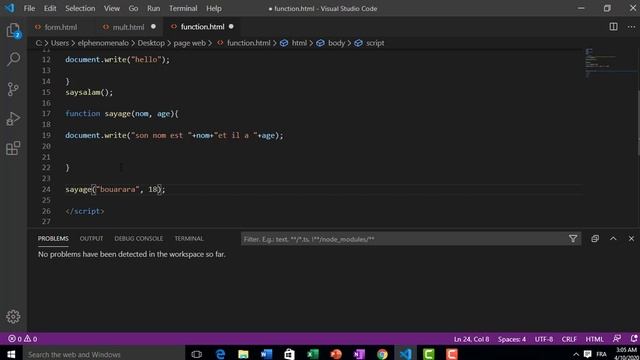The image size is (640, 360).
Task: Click the Windows taskbar search box
Action: coord(103,354)
